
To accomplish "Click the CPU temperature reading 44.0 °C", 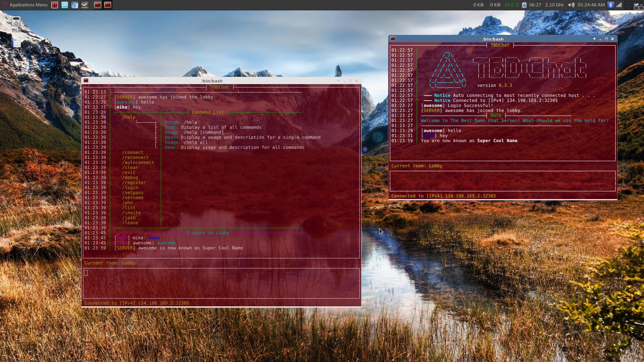I will click(511, 5).
